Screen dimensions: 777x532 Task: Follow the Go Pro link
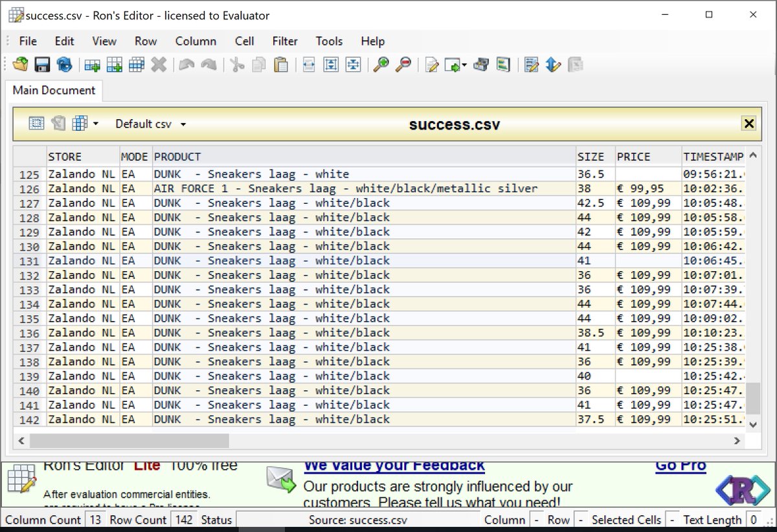681,465
